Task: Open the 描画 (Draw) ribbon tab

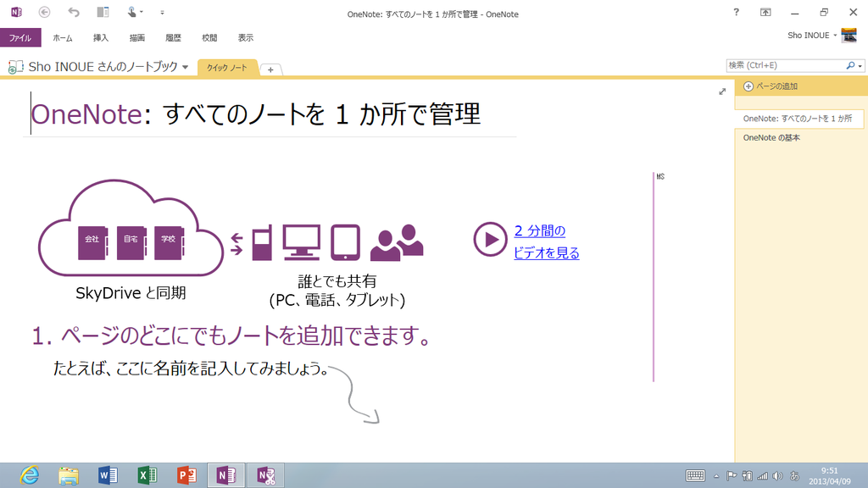Action: pyautogui.click(x=136, y=37)
